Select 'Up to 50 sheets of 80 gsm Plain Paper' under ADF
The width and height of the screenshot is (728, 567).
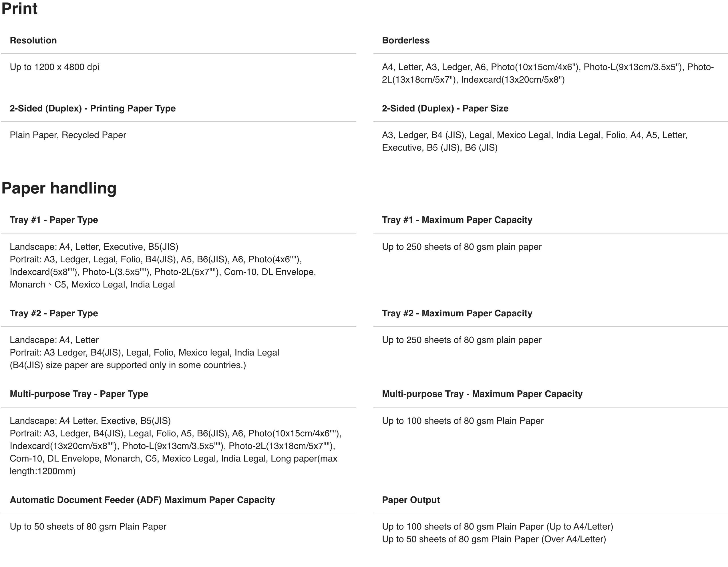tap(88, 526)
